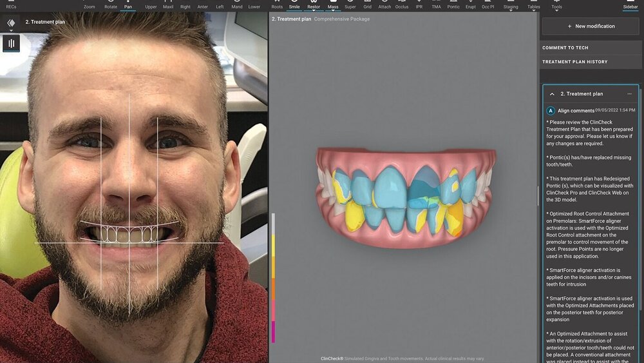Toggle the Smile view off

(294, 5)
